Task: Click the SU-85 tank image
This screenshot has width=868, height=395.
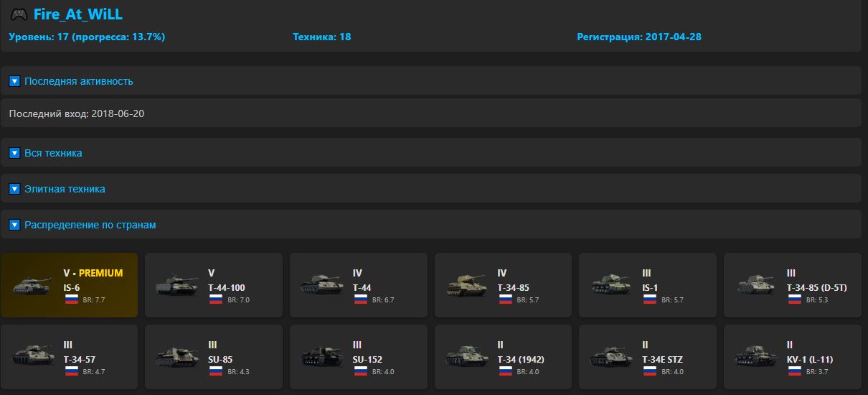Action: (177, 357)
